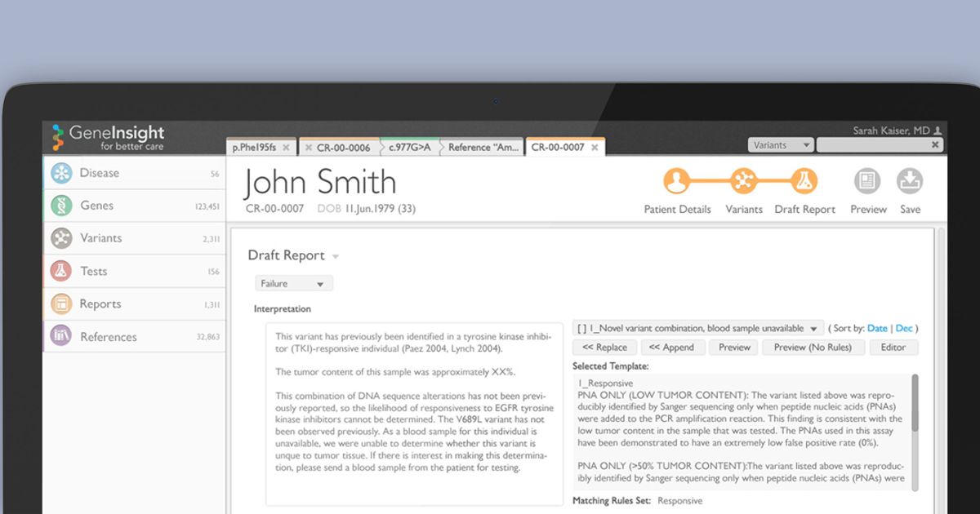Close the CR-00-0006 tab using its x
The height and width of the screenshot is (514, 980).
click(x=308, y=148)
